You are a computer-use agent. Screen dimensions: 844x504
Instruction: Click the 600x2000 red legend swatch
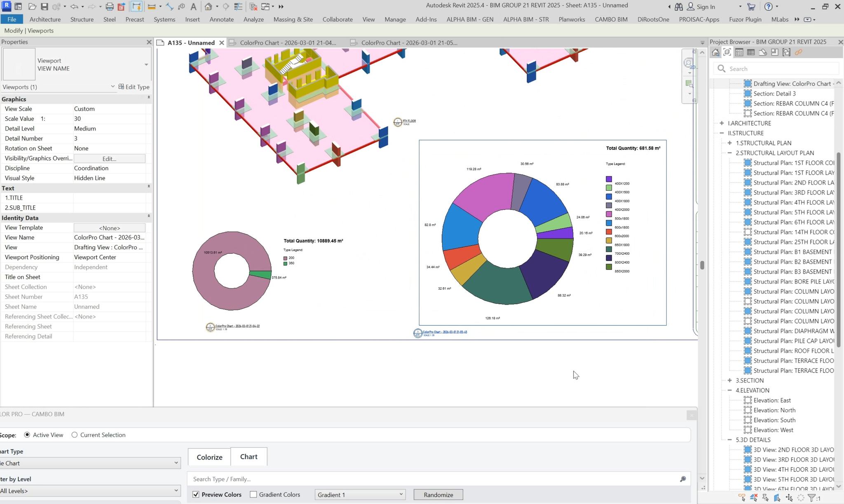[609, 232]
